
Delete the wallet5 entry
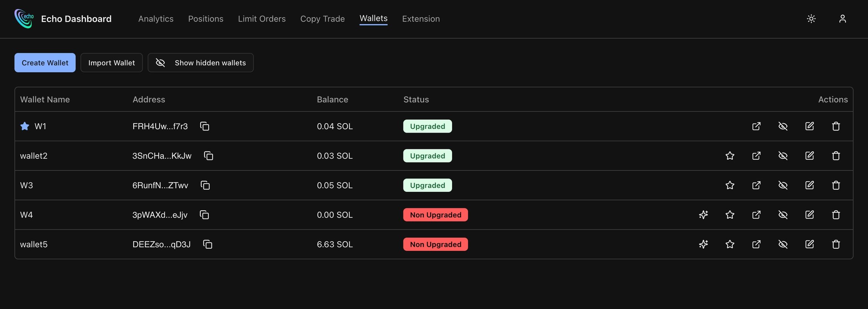coord(836,244)
